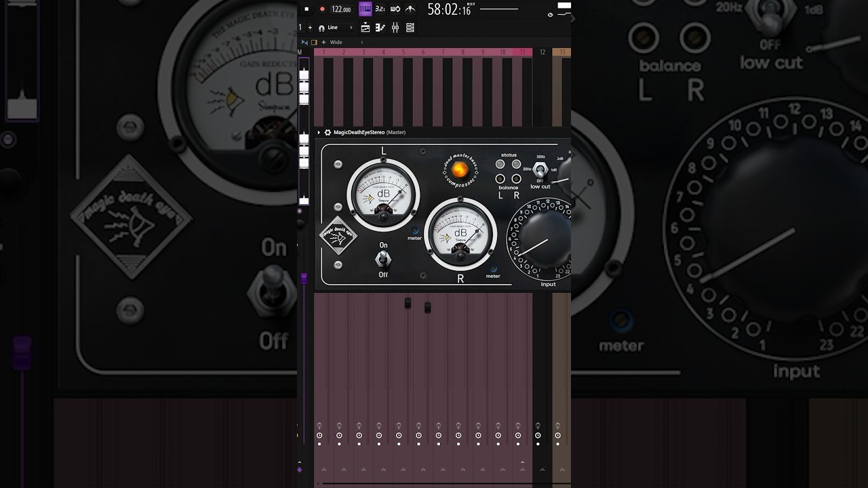This screenshot has height=488, width=868.
Task: Add a new pattern with plus button
Action: coord(310,28)
